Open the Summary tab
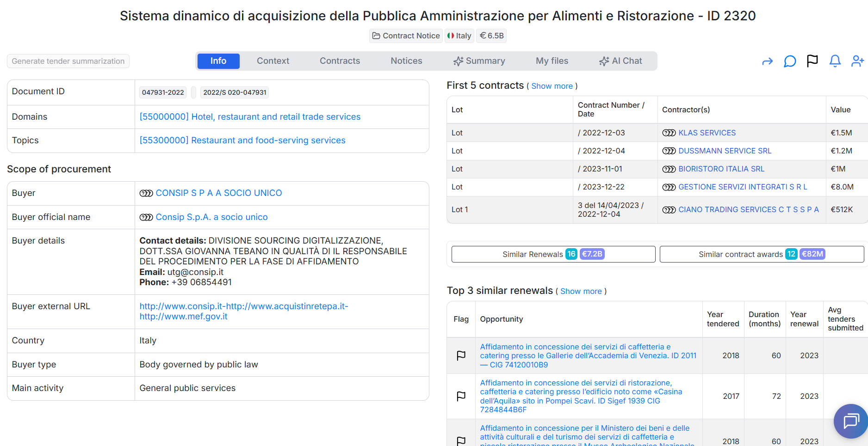Viewport: 868px width, 446px height. tap(479, 61)
